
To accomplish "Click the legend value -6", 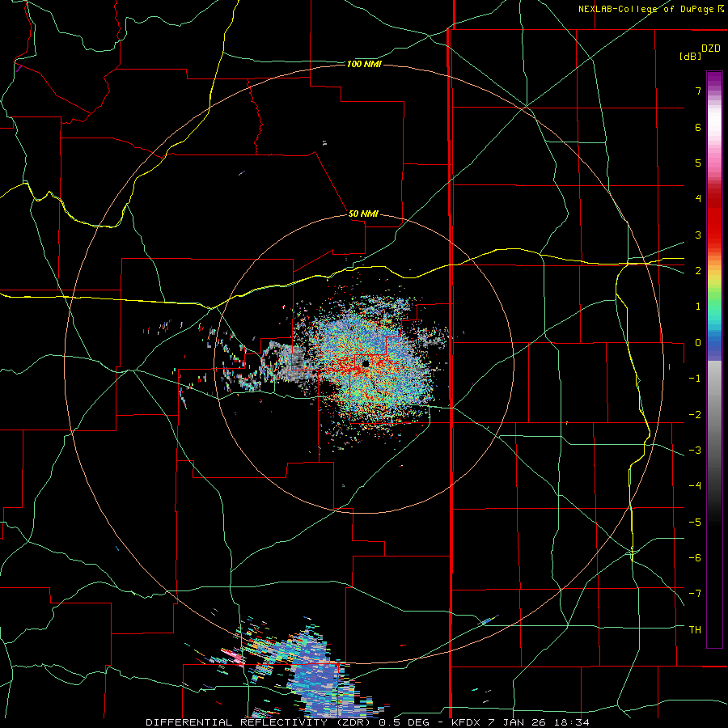I will click(695, 558).
